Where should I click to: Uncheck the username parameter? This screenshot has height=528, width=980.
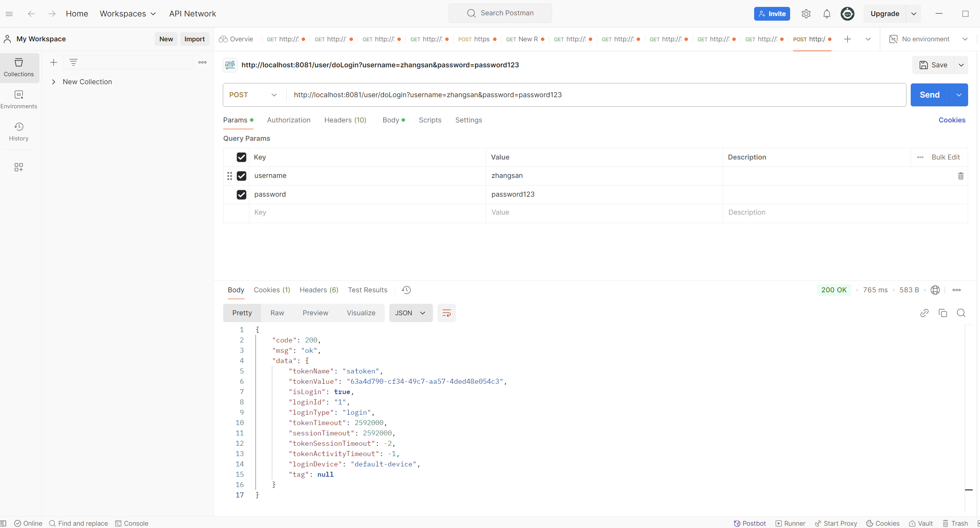click(x=242, y=176)
